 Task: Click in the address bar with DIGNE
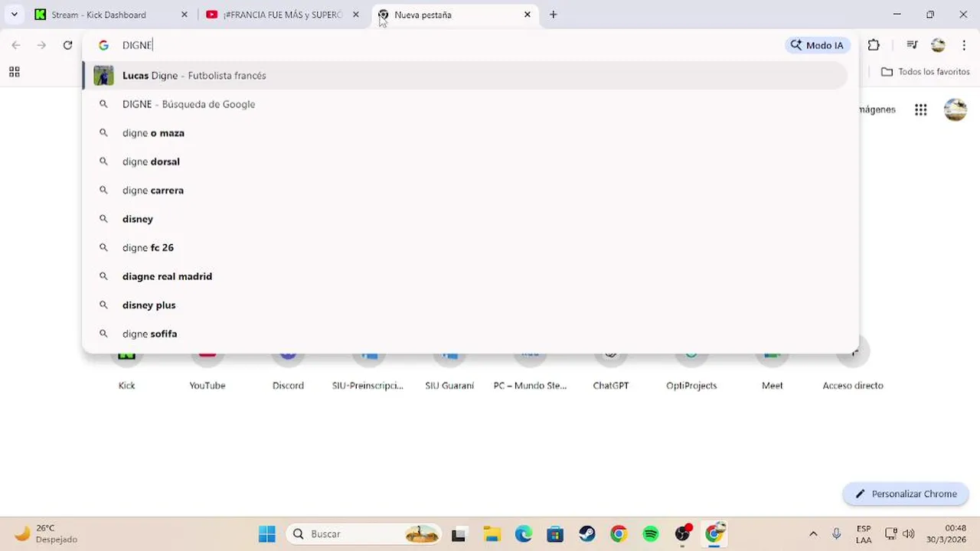point(444,45)
